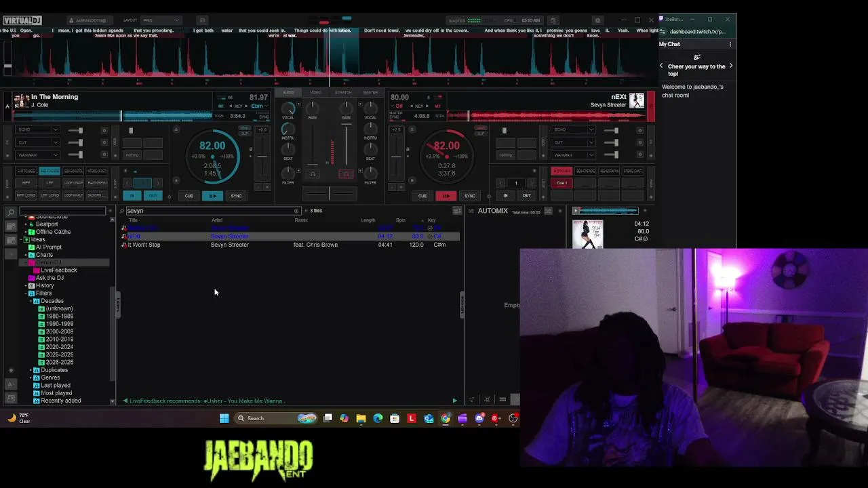This screenshot has height=488, width=868.
Task: Open the CUT effect dropdown on left deck
Action: tap(38, 142)
